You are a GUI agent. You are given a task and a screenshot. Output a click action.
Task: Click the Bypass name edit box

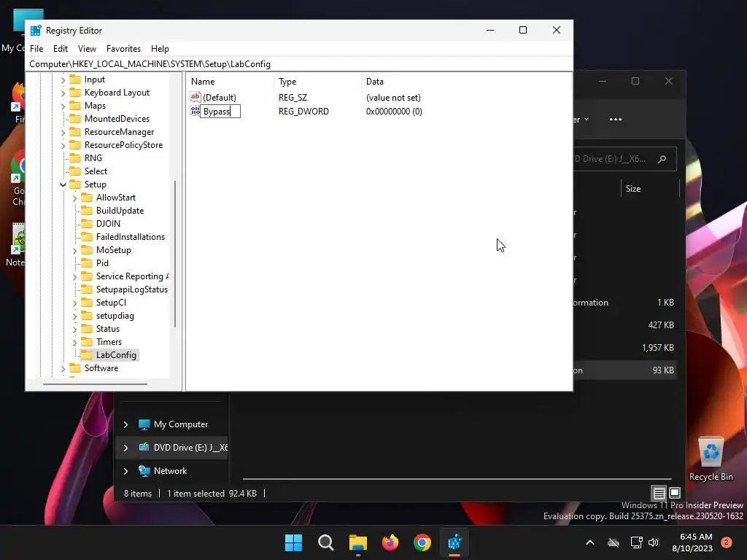220,112
